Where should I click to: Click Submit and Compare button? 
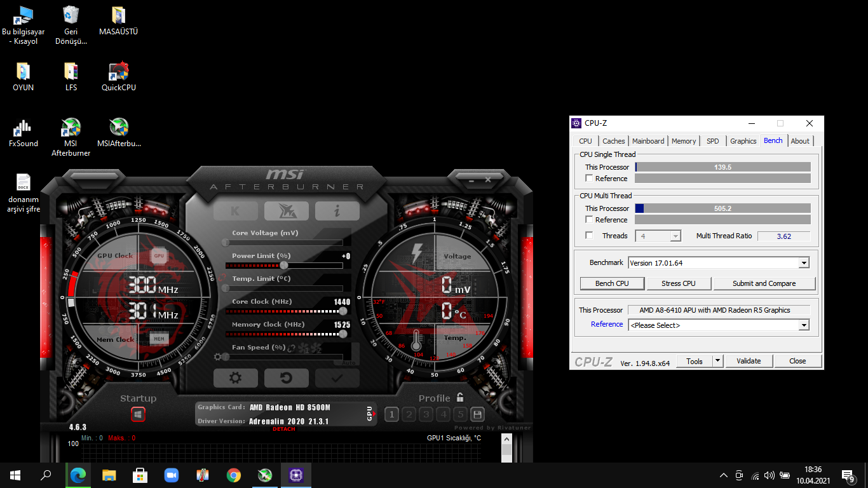tap(764, 283)
